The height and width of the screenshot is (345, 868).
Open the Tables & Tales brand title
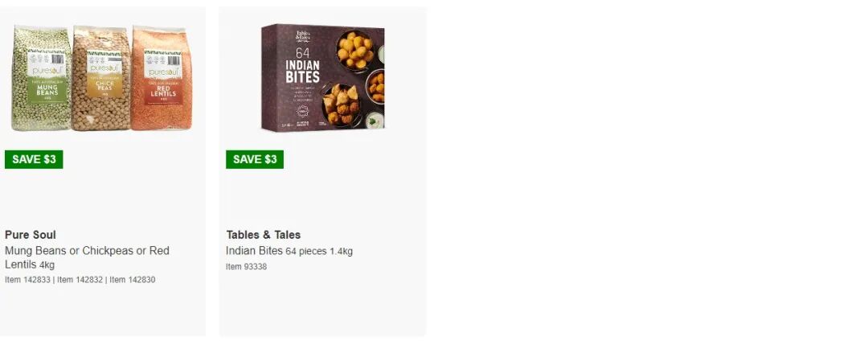point(264,235)
